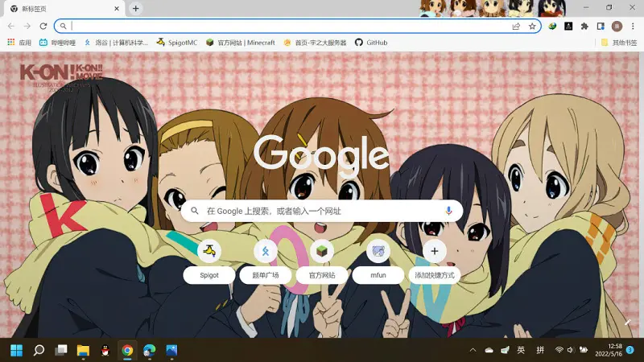Open the Extensions puzzle piece menu
Image resolution: width=644 pixels, height=362 pixels.
tap(584, 27)
